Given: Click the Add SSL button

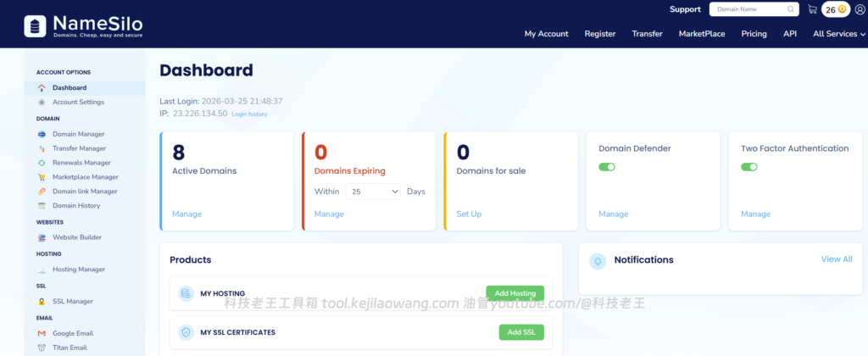Looking at the screenshot, I should click(521, 332).
